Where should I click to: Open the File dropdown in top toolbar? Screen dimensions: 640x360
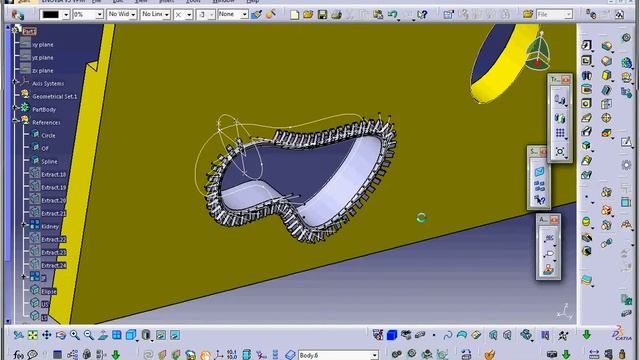568,15
